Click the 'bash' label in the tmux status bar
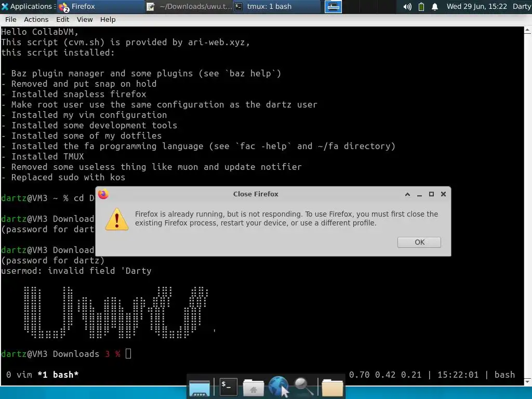Screen dimensions: 532x399 point(504,375)
